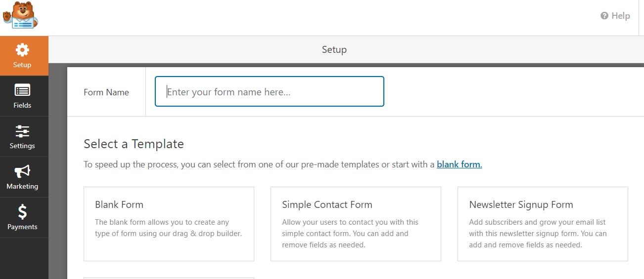Click the Setup heading bar title
This screenshot has height=279, width=644.
tap(334, 49)
